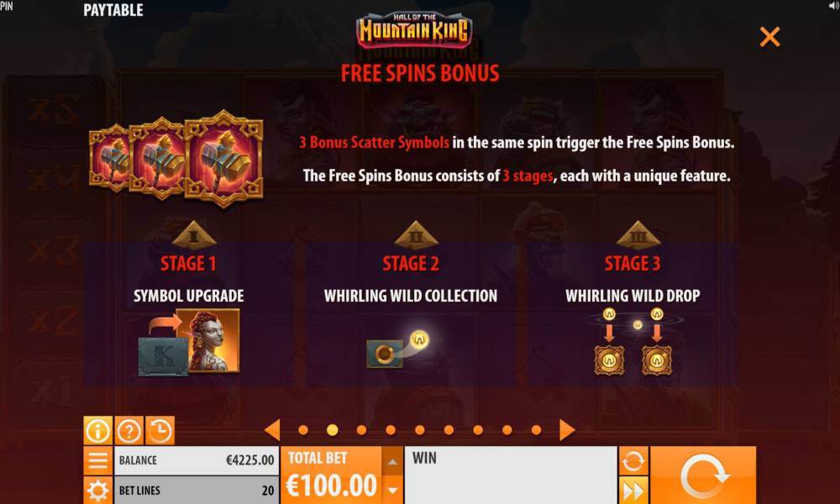Click the Bet Lines field
This screenshot has height=504, width=840.
(196, 490)
